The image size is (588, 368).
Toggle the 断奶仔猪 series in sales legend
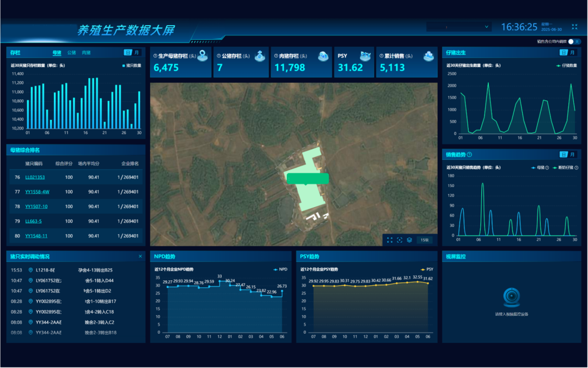pyautogui.click(x=563, y=168)
